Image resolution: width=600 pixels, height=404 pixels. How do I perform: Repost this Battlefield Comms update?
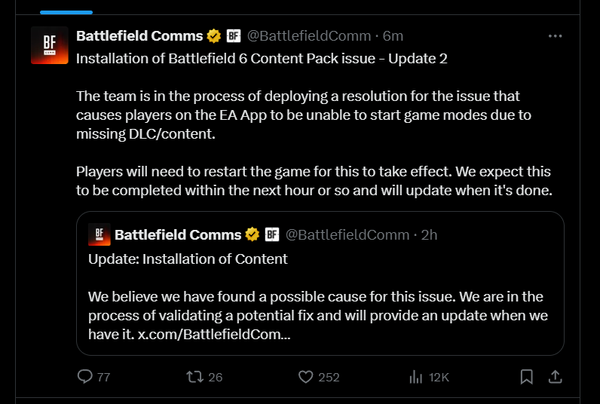[194, 377]
